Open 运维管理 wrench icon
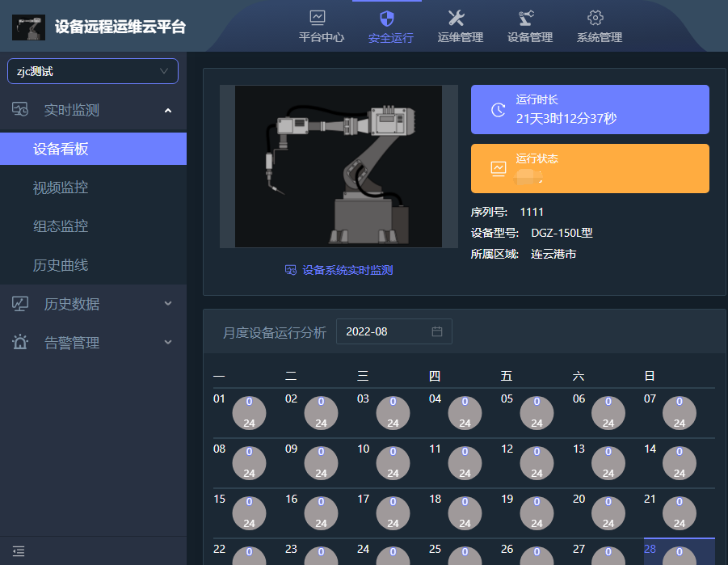 click(x=457, y=17)
